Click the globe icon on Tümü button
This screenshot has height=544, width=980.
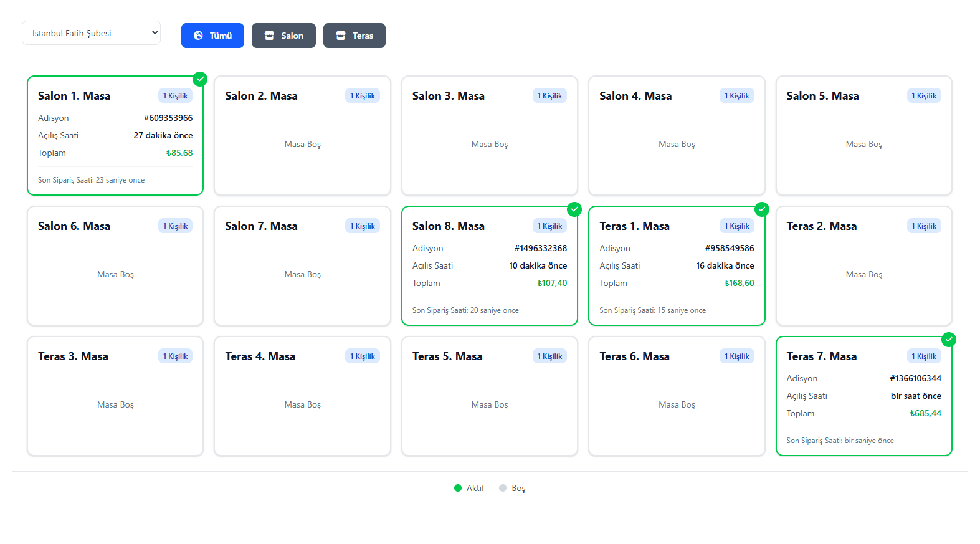pyautogui.click(x=198, y=36)
